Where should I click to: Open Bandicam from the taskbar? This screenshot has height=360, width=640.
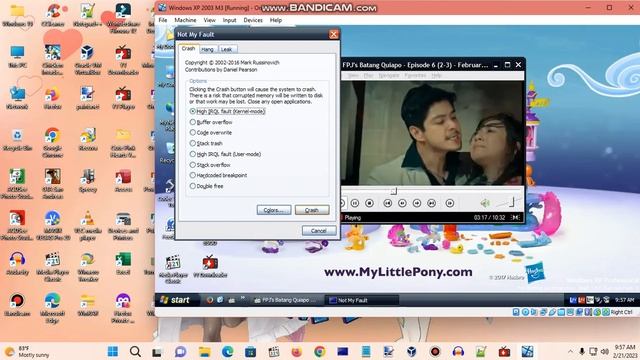[x=435, y=351]
